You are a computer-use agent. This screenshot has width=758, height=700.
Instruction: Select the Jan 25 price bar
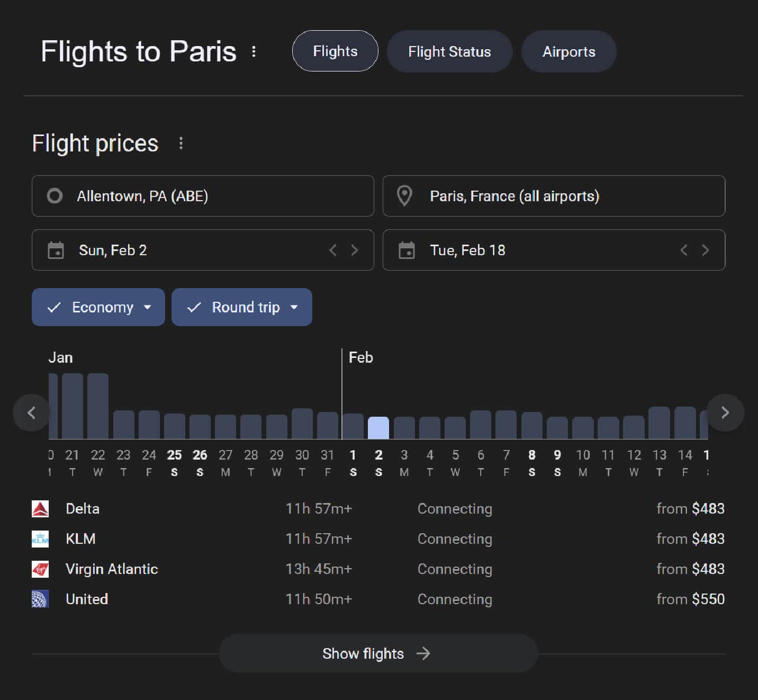coord(175,426)
